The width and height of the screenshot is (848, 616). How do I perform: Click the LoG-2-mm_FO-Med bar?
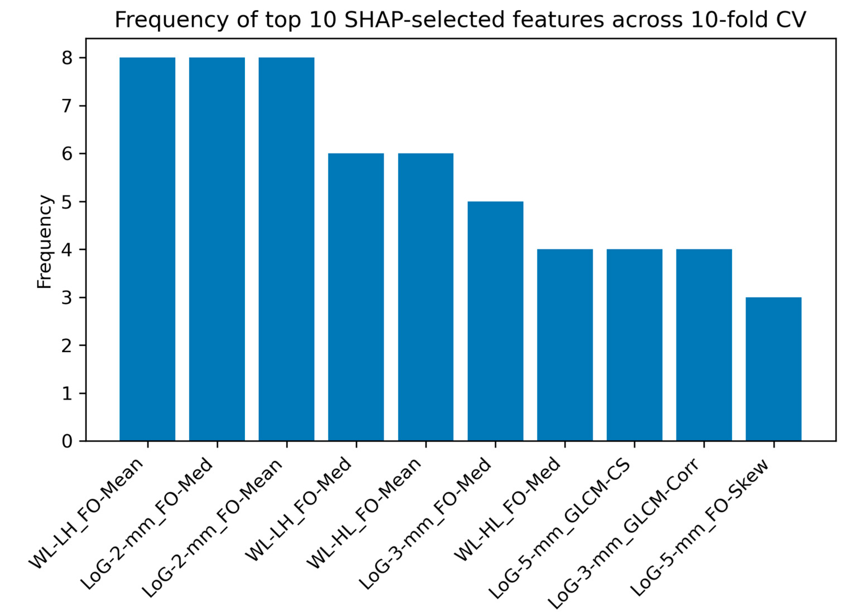217,249
